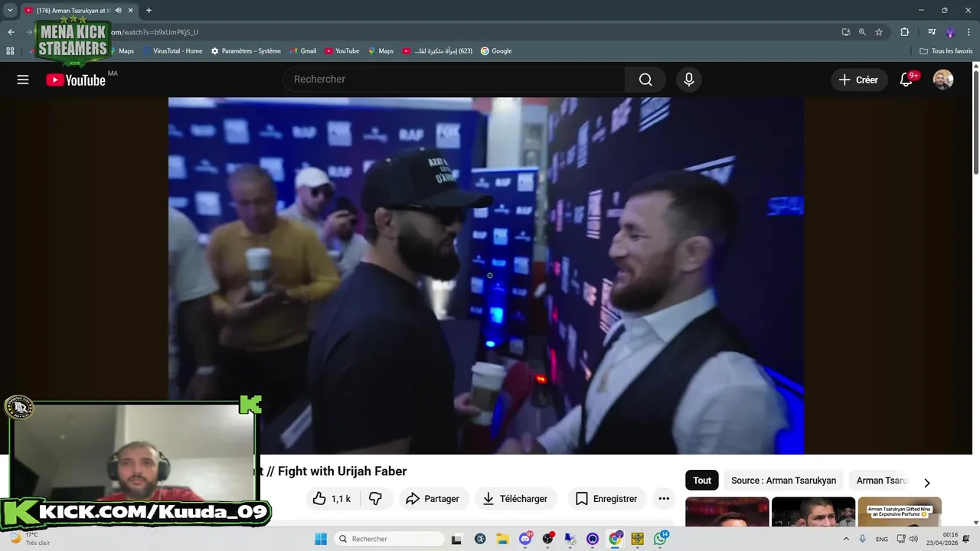Click the search magnifier button
This screenshot has height=551, width=980.
tap(645, 80)
